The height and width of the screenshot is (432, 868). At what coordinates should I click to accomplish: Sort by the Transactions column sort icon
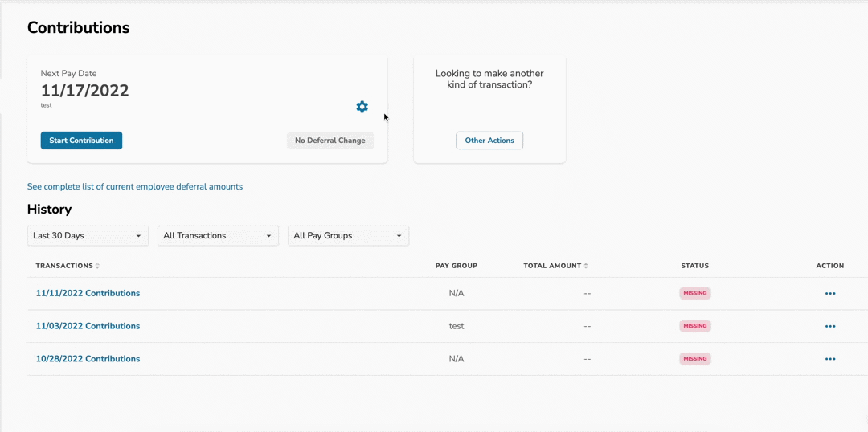tap(97, 266)
